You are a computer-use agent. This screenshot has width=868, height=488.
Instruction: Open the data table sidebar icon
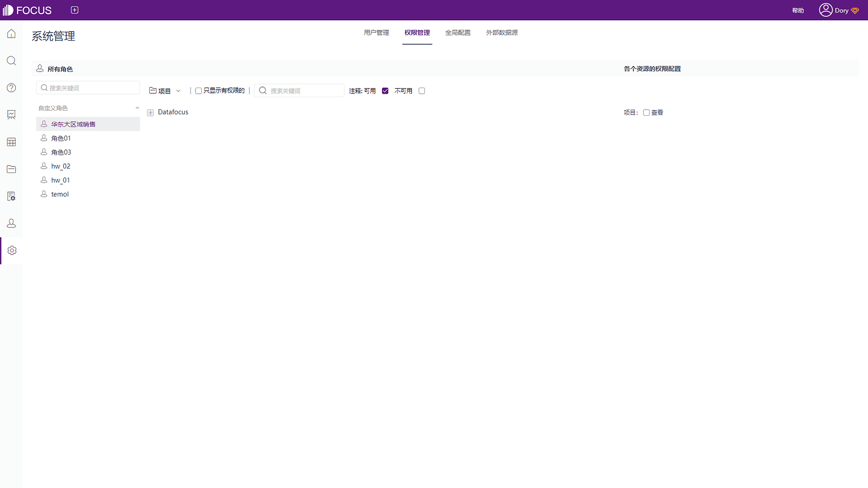point(11,142)
